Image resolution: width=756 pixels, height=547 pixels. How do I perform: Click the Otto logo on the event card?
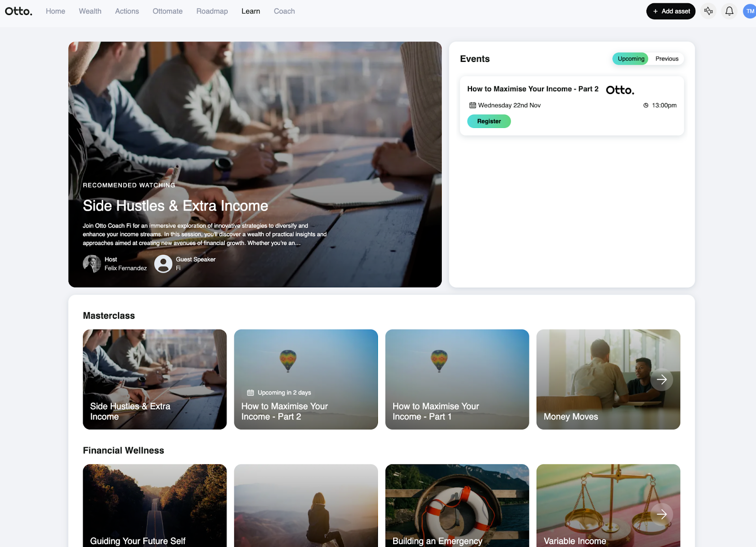(620, 90)
